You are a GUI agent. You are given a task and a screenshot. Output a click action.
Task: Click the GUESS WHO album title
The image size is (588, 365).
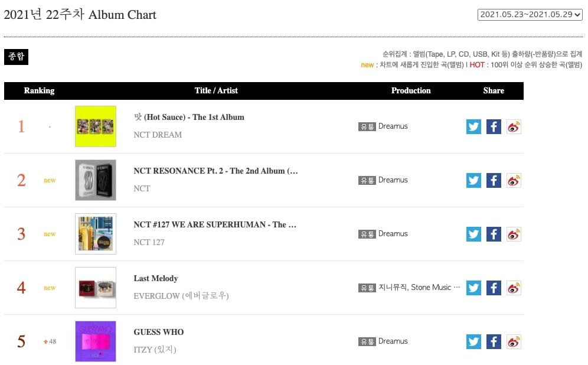click(158, 332)
